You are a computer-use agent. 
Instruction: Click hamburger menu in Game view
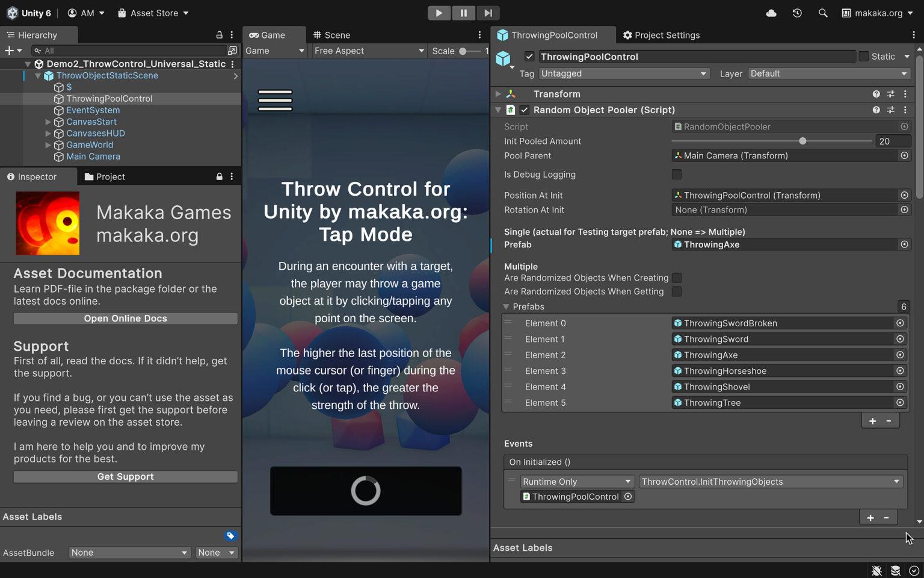pos(275,100)
